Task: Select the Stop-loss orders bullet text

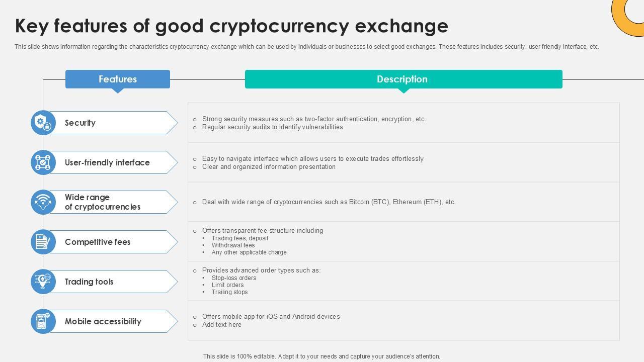Action: pos(234,278)
